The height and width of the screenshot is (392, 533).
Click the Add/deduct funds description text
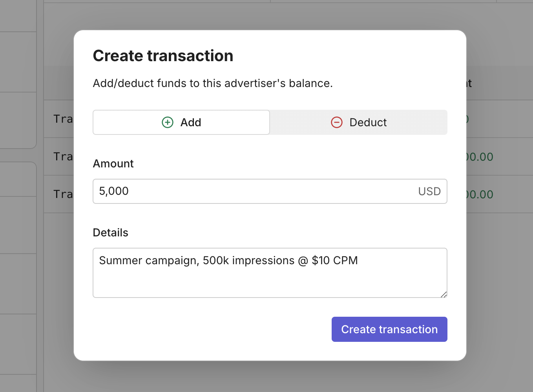pyautogui.click(x=212, y=83)
